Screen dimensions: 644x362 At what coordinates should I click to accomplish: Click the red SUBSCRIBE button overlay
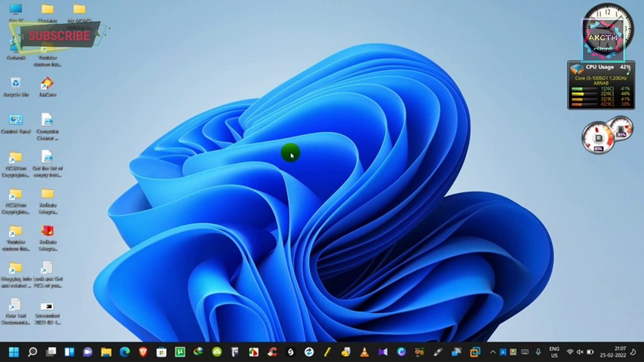tap(59, 36)
